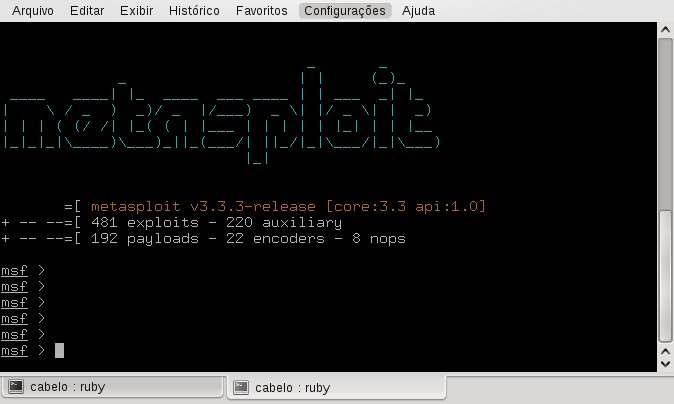Click the cursor block at the last msf prompt
The height and width of the screenshot is (404, 674).
click(x=59, y=350)
